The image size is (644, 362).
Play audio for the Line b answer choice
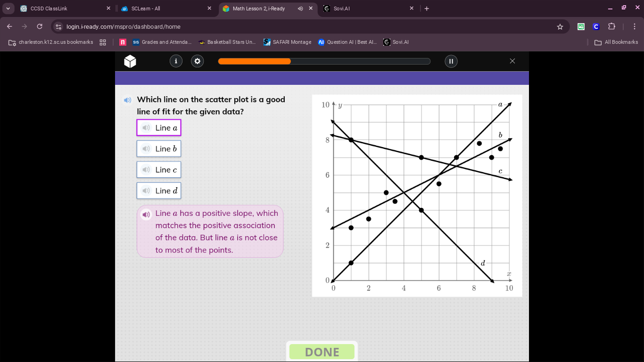(146, 148)
